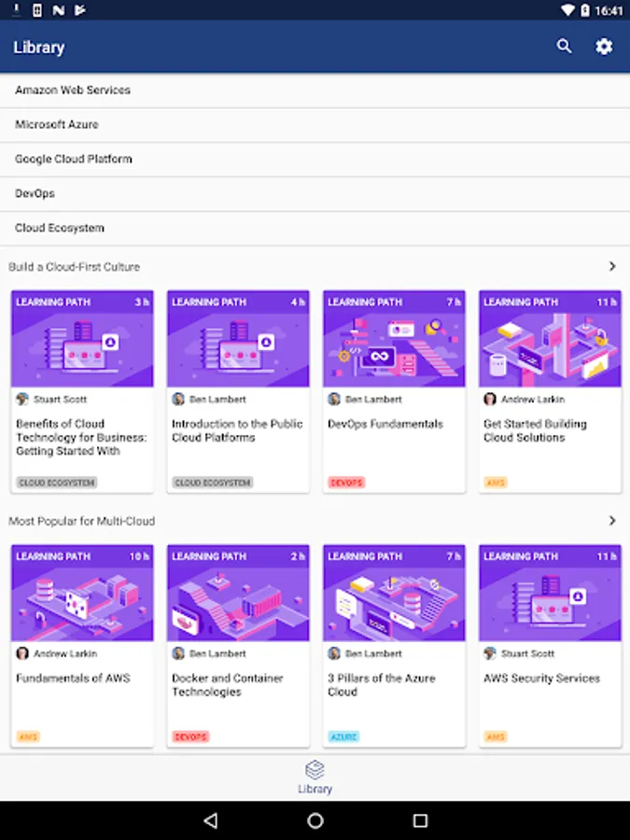Screen dimensions: 630x840
Task: Click the title Introduction to the Public Cloud Platforms
Action: pos(237,430)
